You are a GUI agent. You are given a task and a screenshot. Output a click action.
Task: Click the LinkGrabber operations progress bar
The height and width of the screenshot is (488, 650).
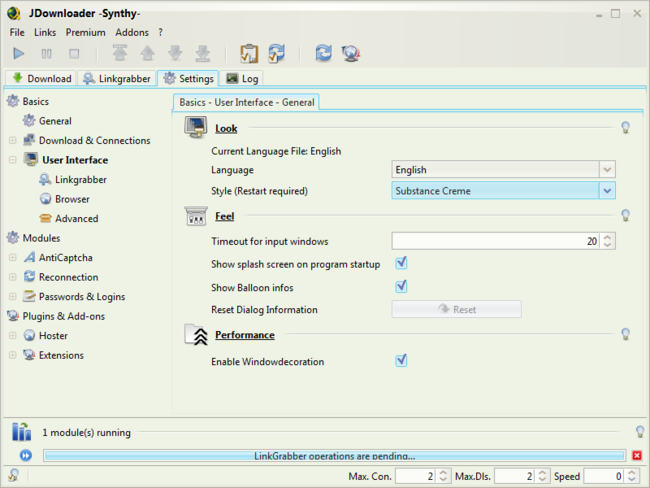(x=334, y=456)
